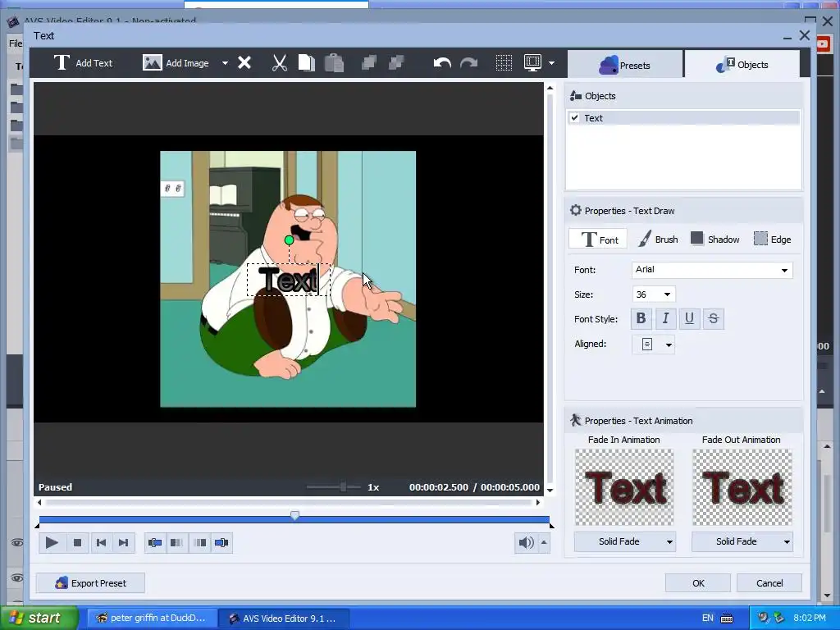The width and height of the screenshot is (840, 630).
Task: Mute audio with the speaker icon
Action: coord(526,543)
